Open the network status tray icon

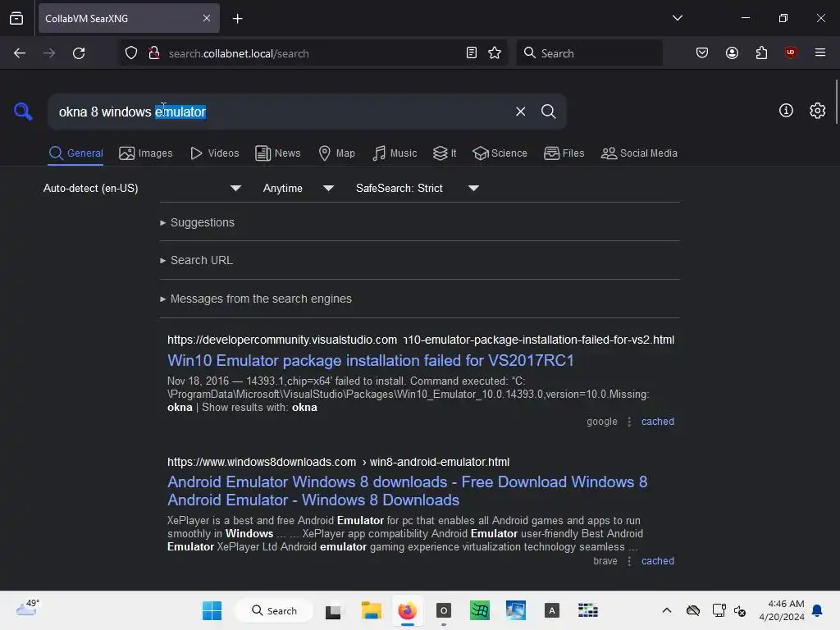(719, 610)
